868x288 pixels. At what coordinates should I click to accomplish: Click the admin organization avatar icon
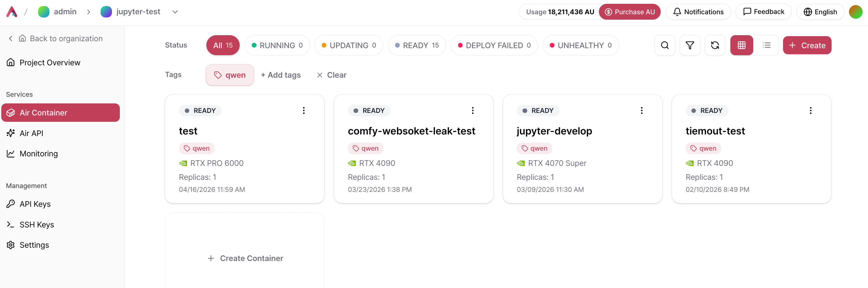pyautogui.click(x=43, y=12)
